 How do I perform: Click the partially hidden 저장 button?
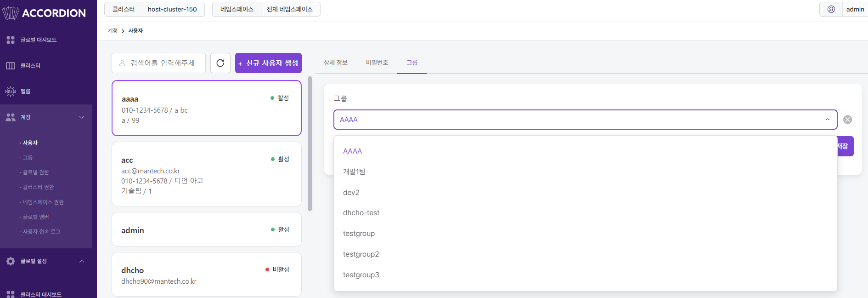[x=845, y=146]
